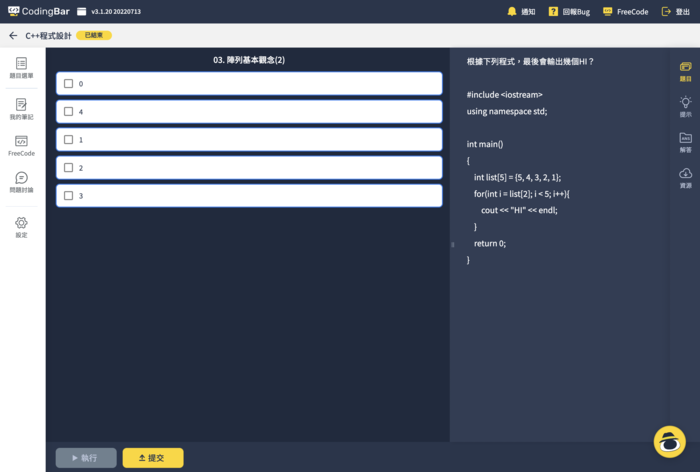The height and width of the screenshot is (472, 700).
Task: Check the answer option 0
Action: 68,84
